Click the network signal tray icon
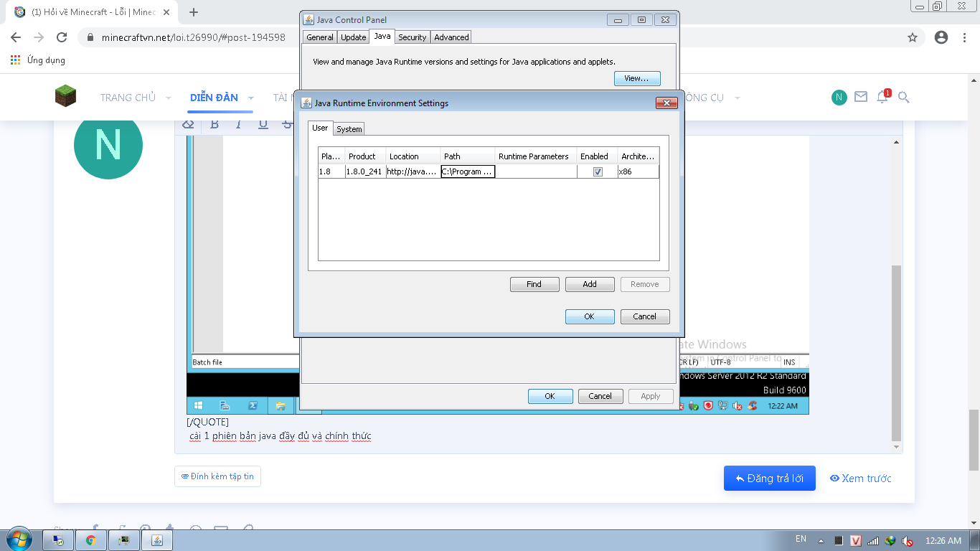 873,540
